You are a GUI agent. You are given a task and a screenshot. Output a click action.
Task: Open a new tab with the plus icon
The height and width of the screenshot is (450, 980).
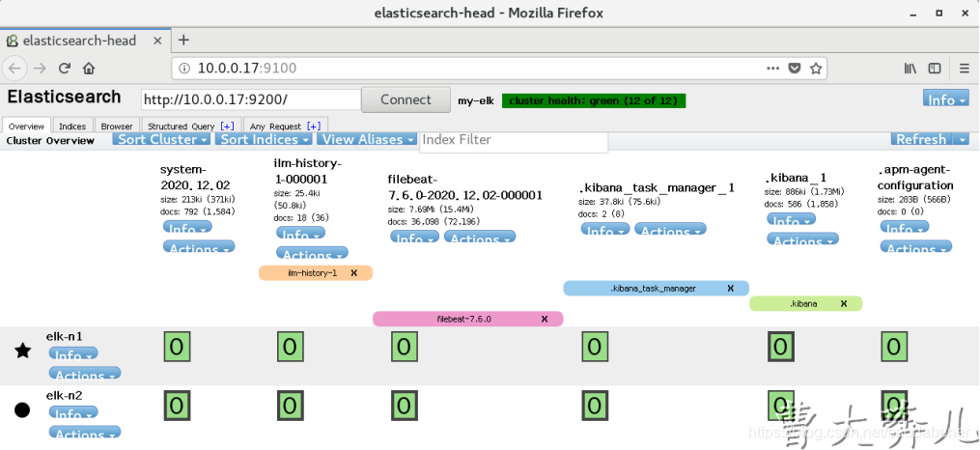click(183, 40)
